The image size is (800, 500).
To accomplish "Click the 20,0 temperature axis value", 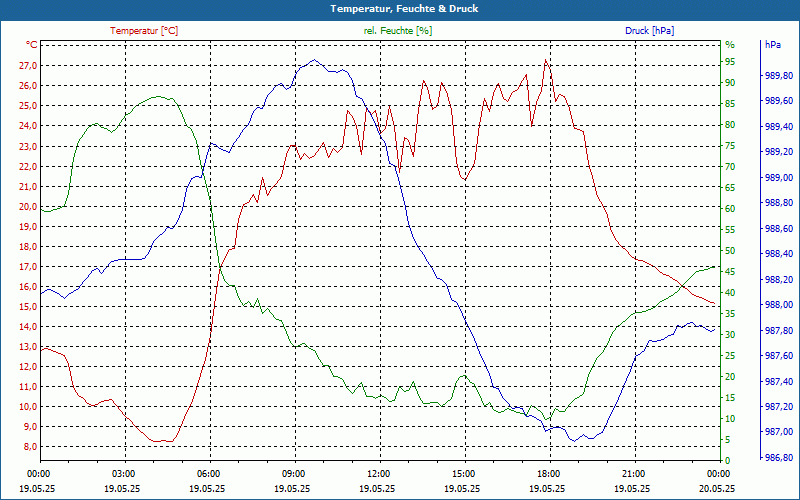I will [28, 207].
